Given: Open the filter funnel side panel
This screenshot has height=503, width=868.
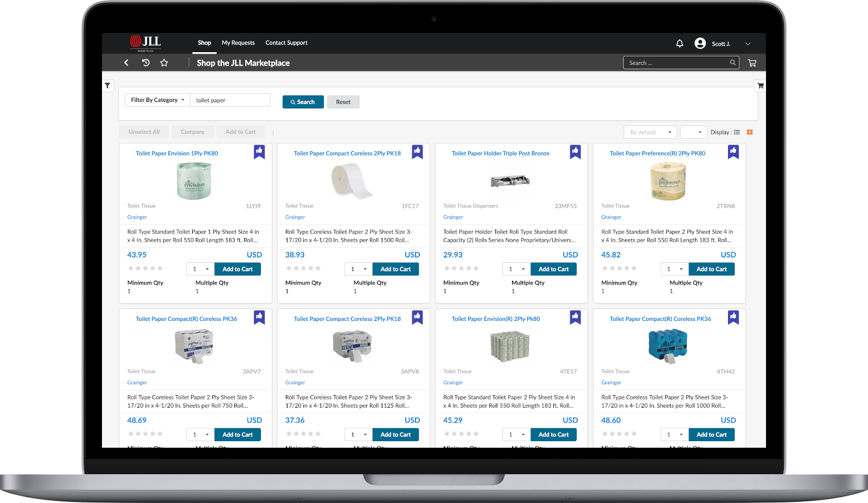Looking at the screenshot, I should click(x=107, y=86).
